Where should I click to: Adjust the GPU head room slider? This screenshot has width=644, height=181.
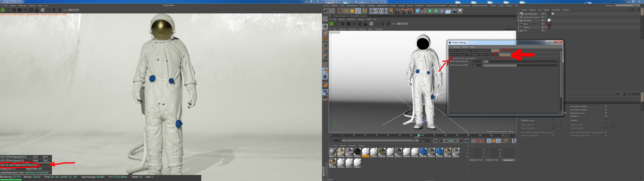click(516, 66)
